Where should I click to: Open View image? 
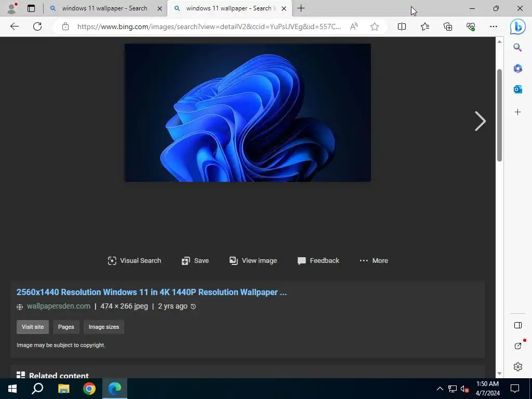pos(253,261)
